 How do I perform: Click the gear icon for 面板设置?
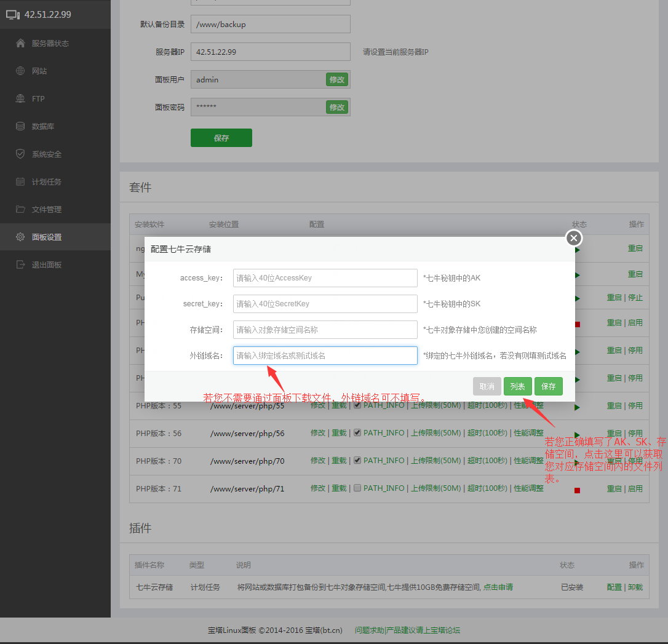20,237
